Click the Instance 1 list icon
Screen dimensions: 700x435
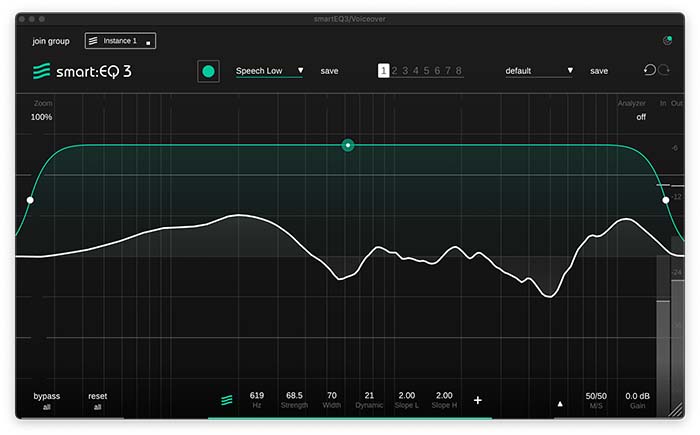pos(93,41)
